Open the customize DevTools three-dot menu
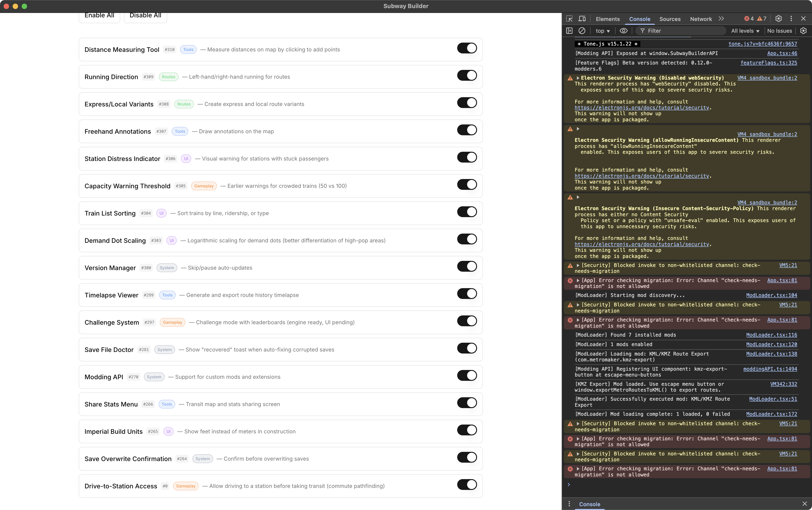Image resolution: width=812 pixels, height=510 pixels. (x=791, y=19)
